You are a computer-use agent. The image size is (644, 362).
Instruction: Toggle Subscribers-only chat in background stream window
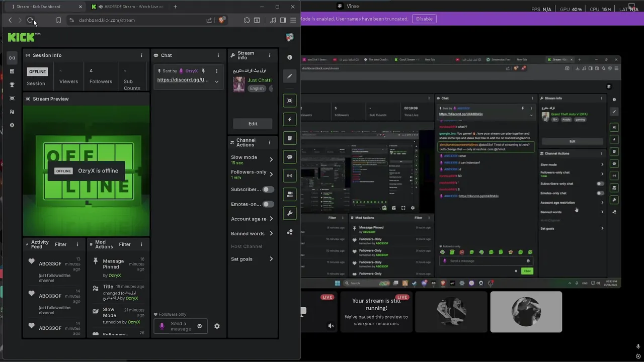point(600,184)
